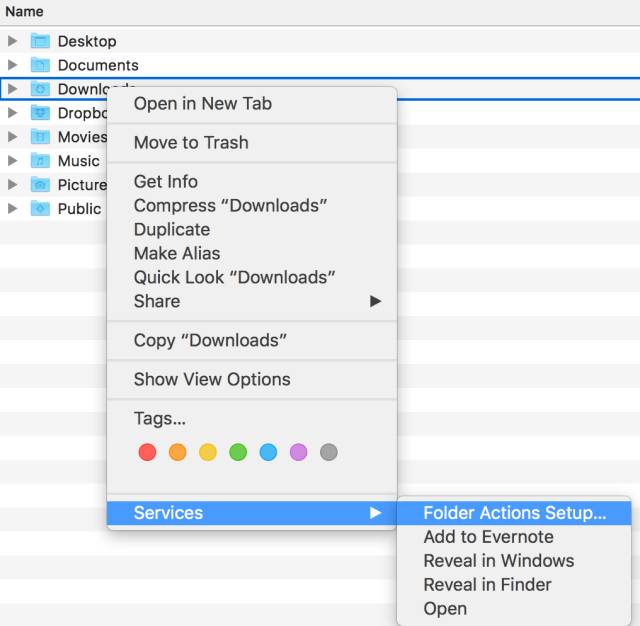640x626 pixels.
Task: Select the Desktop row name
Action: tap(87, 41)
